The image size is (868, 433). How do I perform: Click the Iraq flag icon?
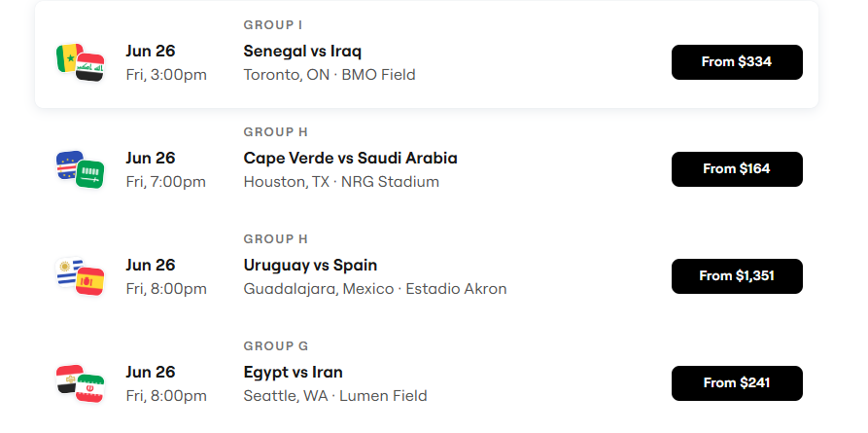[90, 68]
